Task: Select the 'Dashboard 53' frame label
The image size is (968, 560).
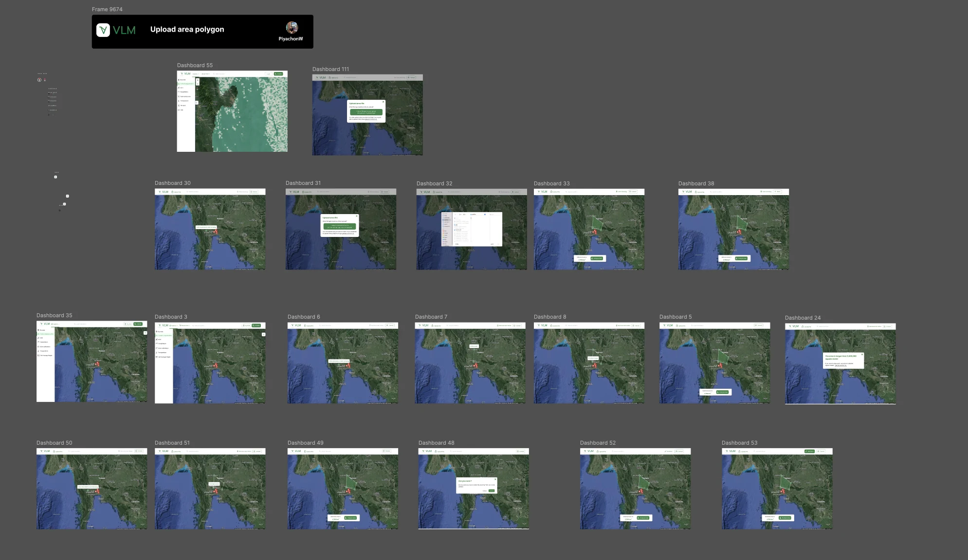Action: click(739, 443)
